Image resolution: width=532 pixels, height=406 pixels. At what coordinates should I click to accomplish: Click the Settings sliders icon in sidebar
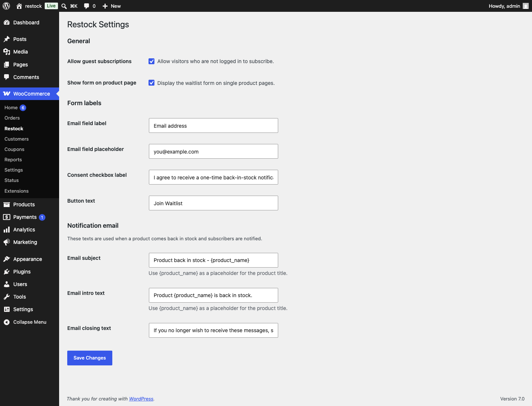7,309
